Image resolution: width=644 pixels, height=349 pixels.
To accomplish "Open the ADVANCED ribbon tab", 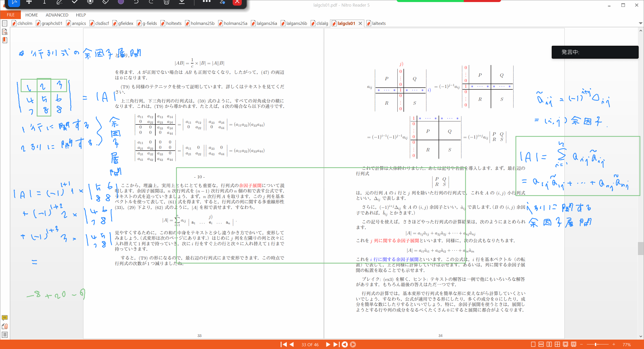I will point(57,15).
